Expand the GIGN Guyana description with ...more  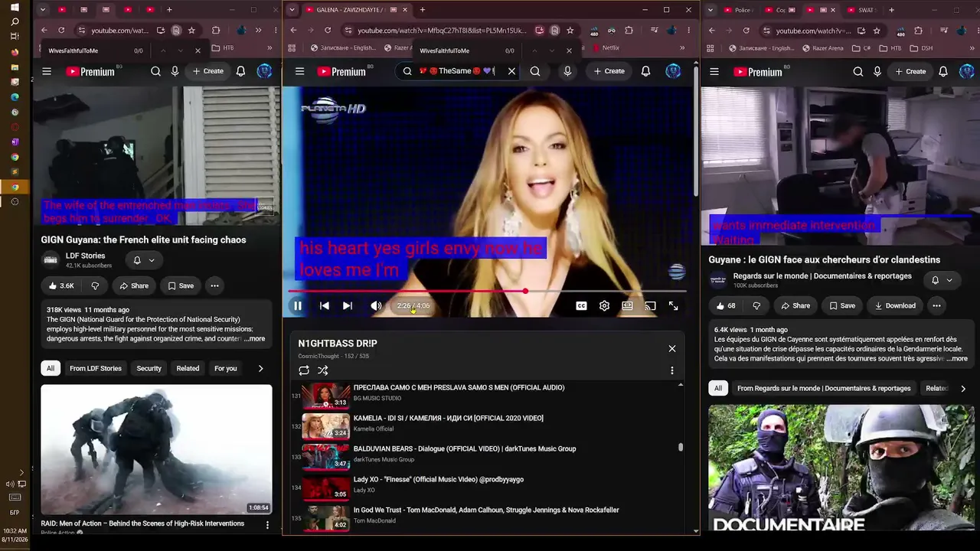(255, 339)
